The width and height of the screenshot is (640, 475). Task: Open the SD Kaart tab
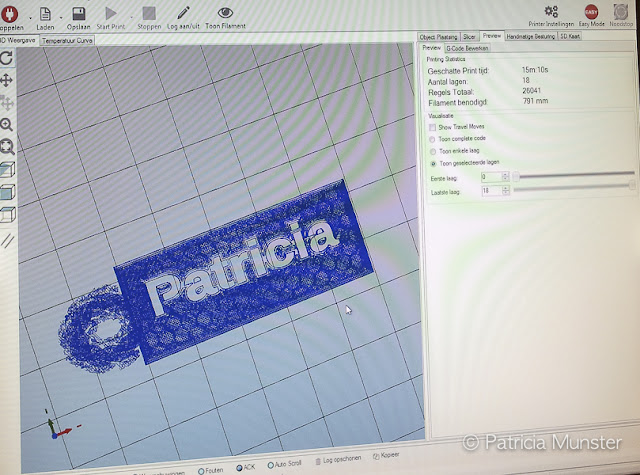tap(570, 36)
